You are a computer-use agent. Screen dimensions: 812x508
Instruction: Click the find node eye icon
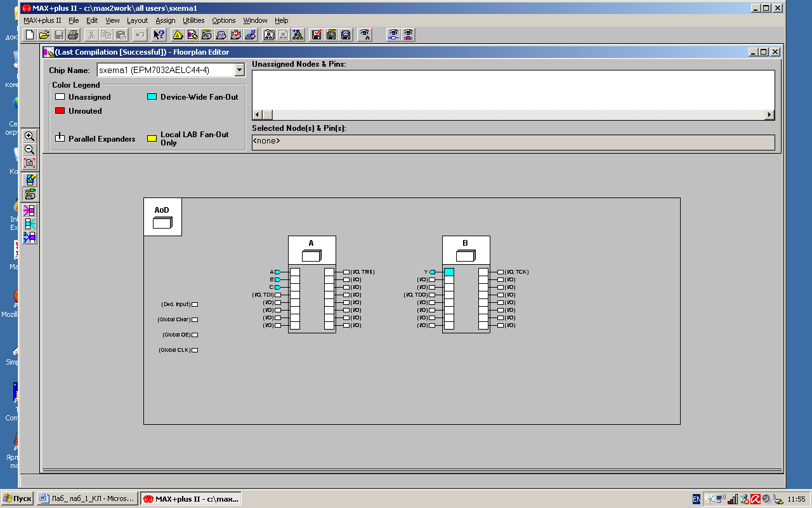[x=394, y=34]
